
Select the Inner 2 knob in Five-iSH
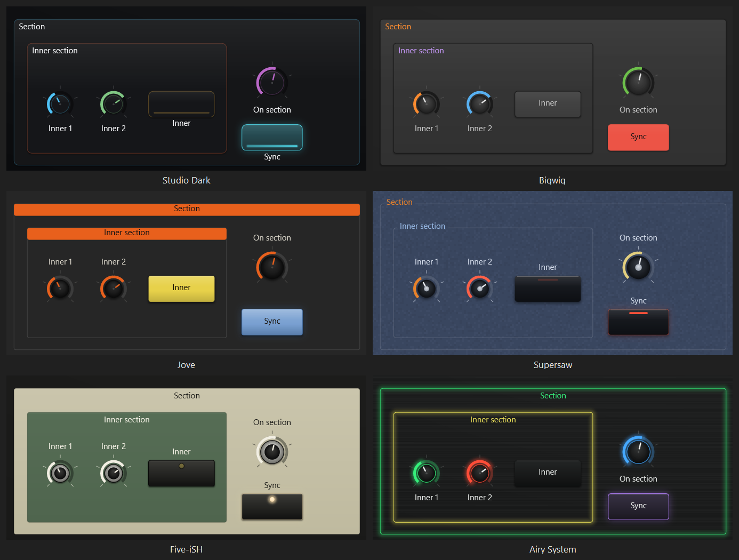tap(113, 473)
